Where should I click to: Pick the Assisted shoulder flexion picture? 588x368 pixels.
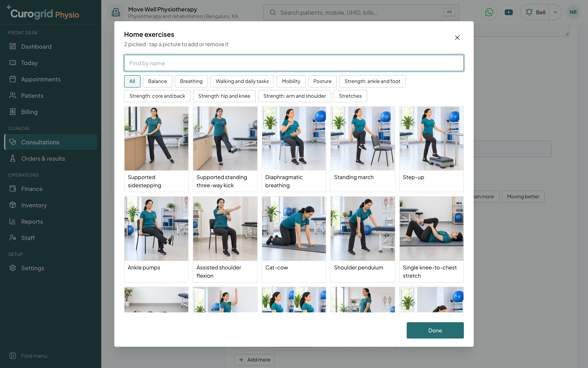pyautogui.click(x=225, y=229)
